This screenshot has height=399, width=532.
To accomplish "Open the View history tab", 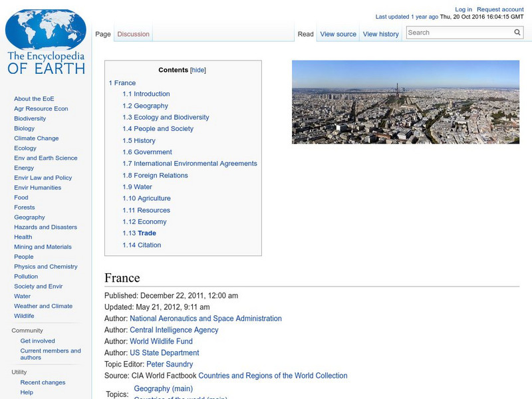I will point(380,33).
